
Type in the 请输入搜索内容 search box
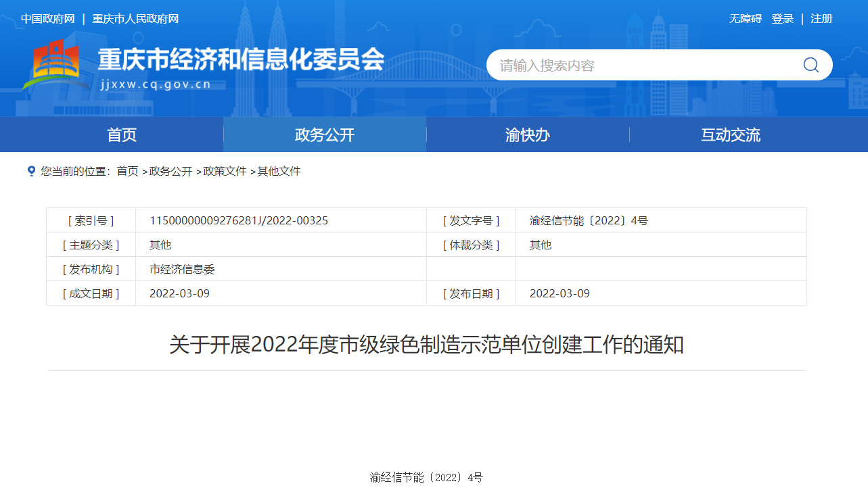click(x=643, y=66)
